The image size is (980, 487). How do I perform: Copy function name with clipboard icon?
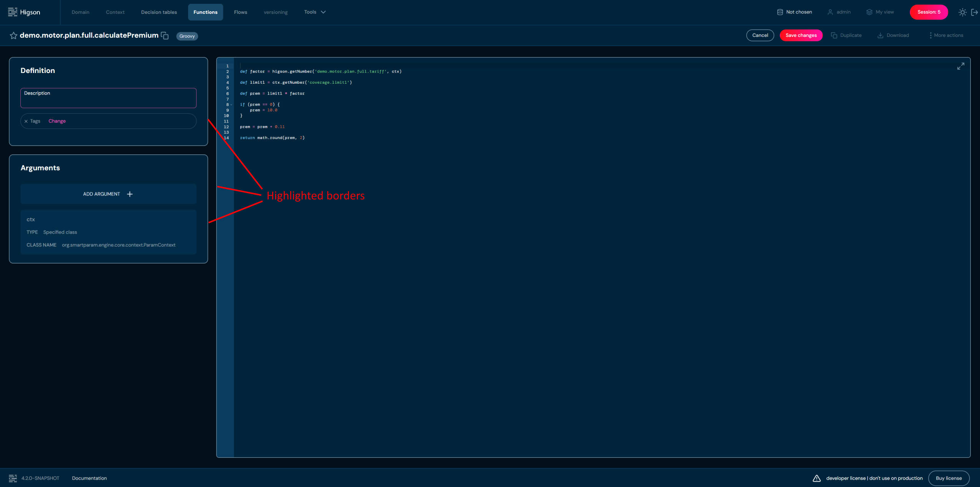pyautogui.click(x=165, y=36)
